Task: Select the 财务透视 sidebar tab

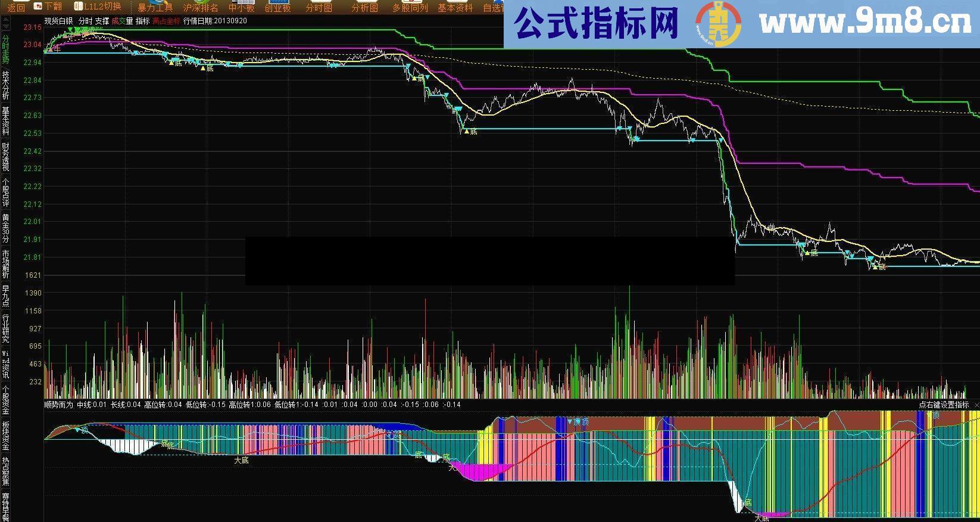Action: point(5,157)
